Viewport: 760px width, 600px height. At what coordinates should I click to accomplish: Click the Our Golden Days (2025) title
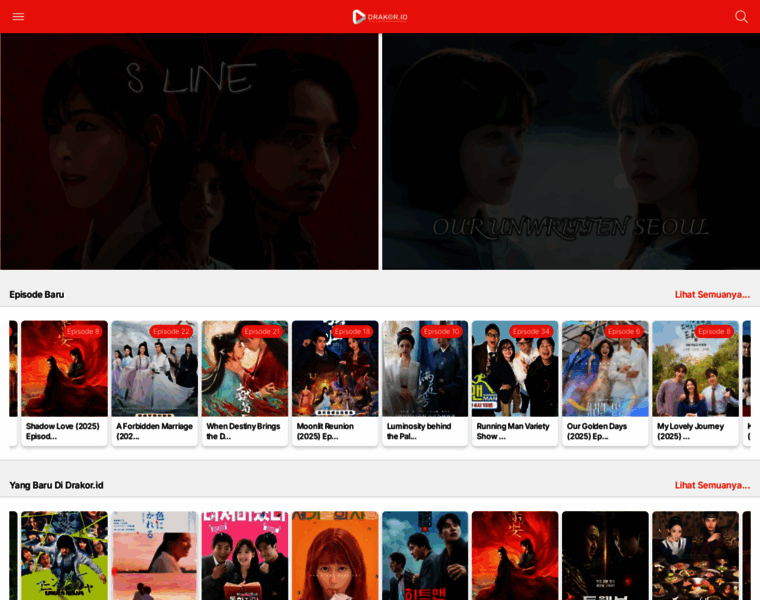(597, 431)
